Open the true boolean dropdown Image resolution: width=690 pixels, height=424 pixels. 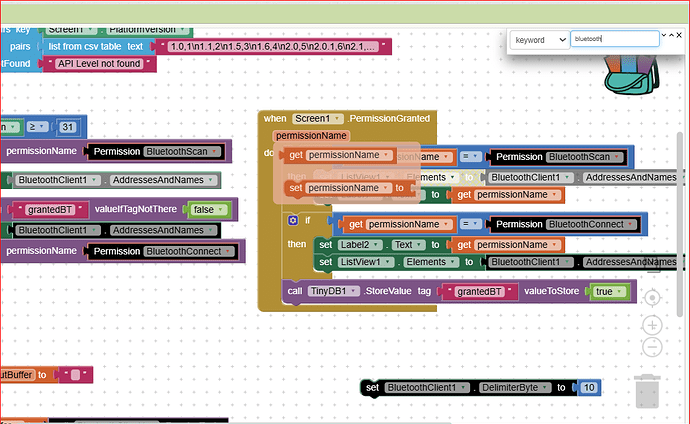click(x=609, y=292)
